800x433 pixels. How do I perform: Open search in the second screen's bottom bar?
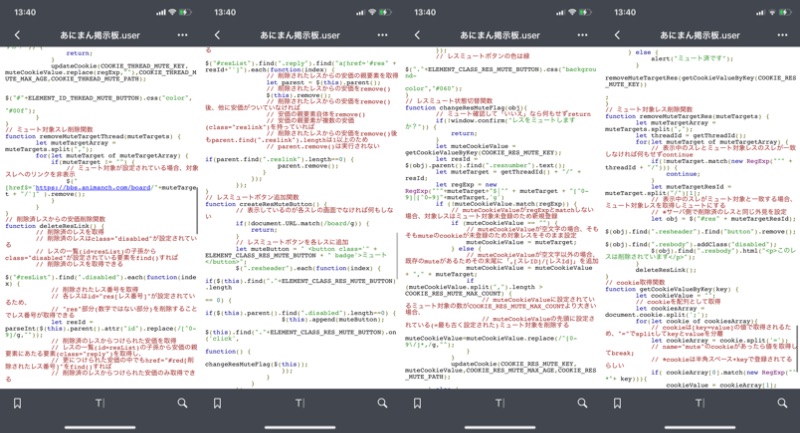coord(382,403)
